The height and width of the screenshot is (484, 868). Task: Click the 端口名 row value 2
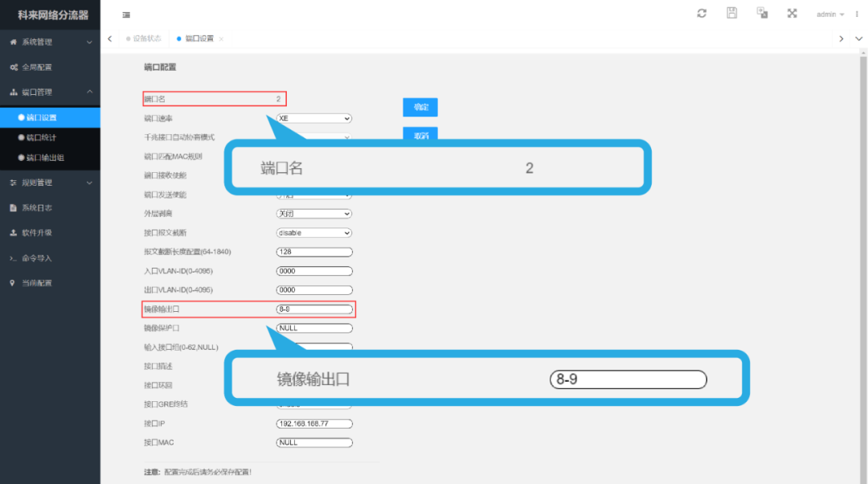click(x=278, y=99)
